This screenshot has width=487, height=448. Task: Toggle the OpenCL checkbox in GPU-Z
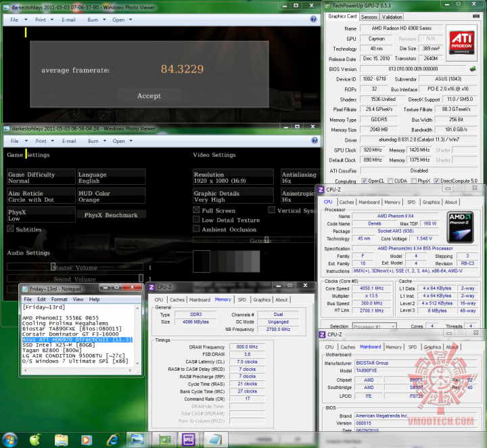point(365,181)
